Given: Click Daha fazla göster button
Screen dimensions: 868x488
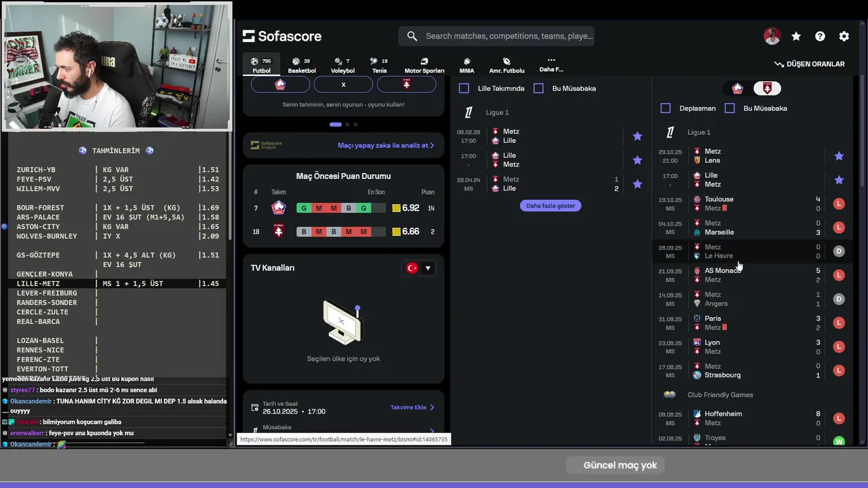Looking at the screenshot, I should 551,205.
